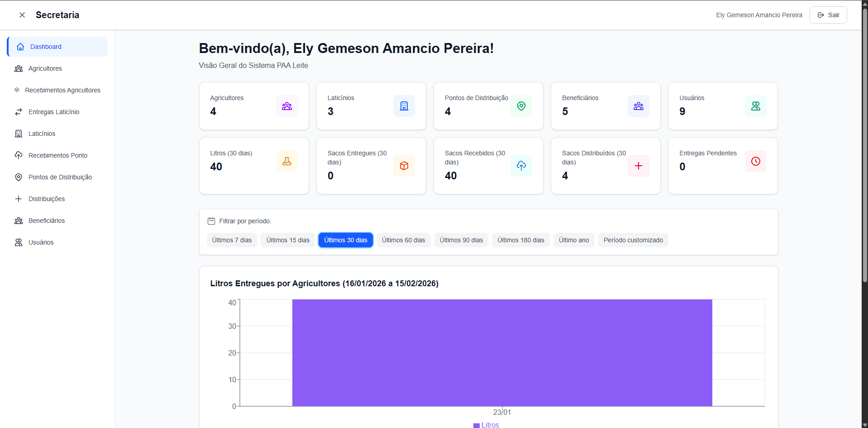Click the green users icon on Usuários card
This screenshot has height=428, width=868.
[755, 106]
